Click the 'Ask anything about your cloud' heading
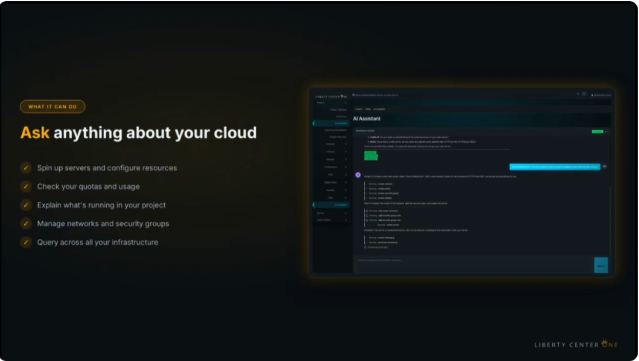Image resolution: width=639 pixels, height=361 pixels. coord(139,133)
